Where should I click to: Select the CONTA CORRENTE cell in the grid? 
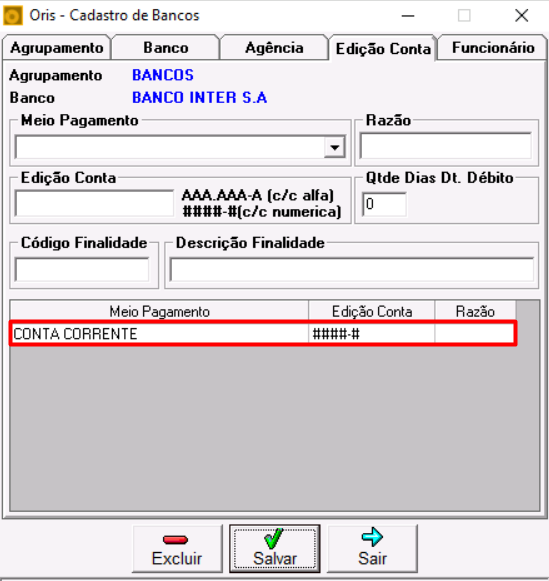click(x=160, y=334)
